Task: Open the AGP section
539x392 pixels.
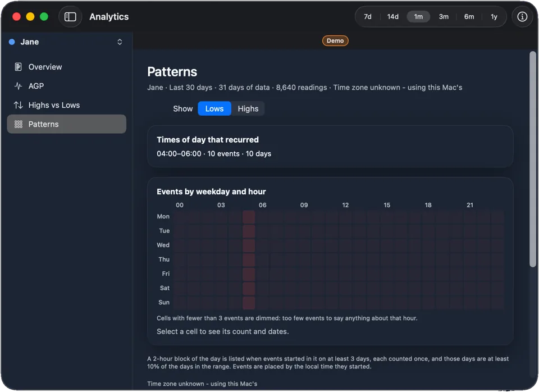Action: [67, 86]
